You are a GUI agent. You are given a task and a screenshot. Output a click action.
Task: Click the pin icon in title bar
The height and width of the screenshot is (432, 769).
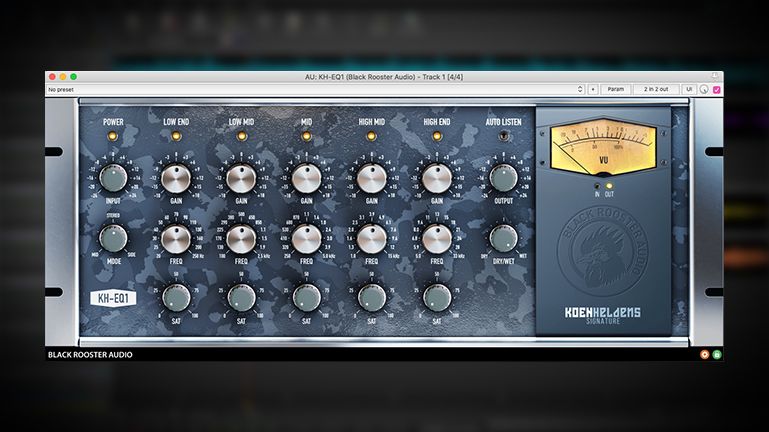pos(715,76)
